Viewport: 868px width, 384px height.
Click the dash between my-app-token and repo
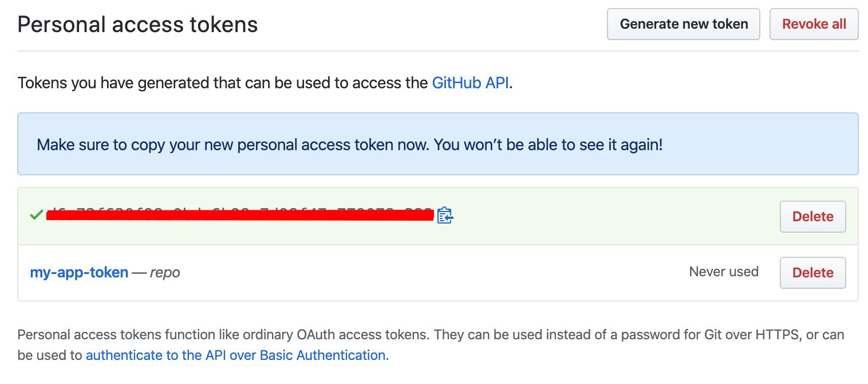point(139,273)
